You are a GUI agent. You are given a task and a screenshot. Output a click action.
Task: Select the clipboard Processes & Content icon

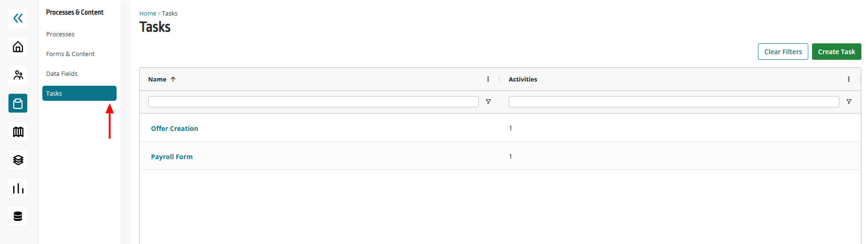coord(18,103)
